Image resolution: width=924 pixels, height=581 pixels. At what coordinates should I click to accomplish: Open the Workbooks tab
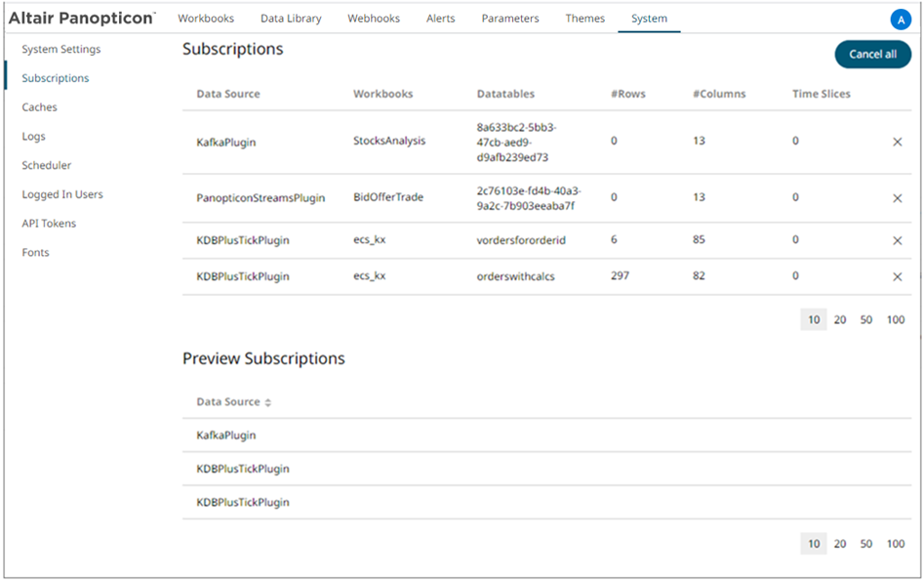[206, 19]
